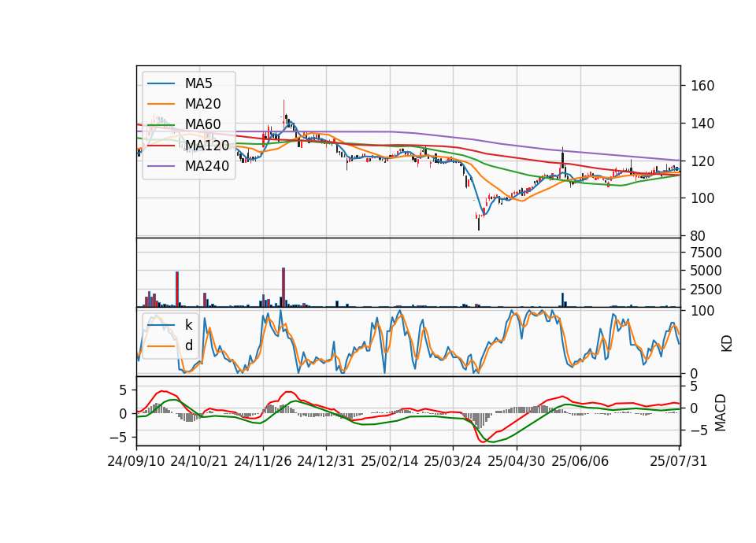
Task: Click the tallest volume bar near 24/11/26
Action: (x=283, y=287)
